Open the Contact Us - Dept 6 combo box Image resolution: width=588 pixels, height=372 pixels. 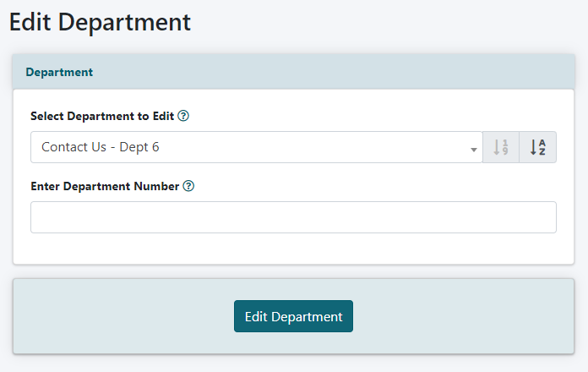253,147
